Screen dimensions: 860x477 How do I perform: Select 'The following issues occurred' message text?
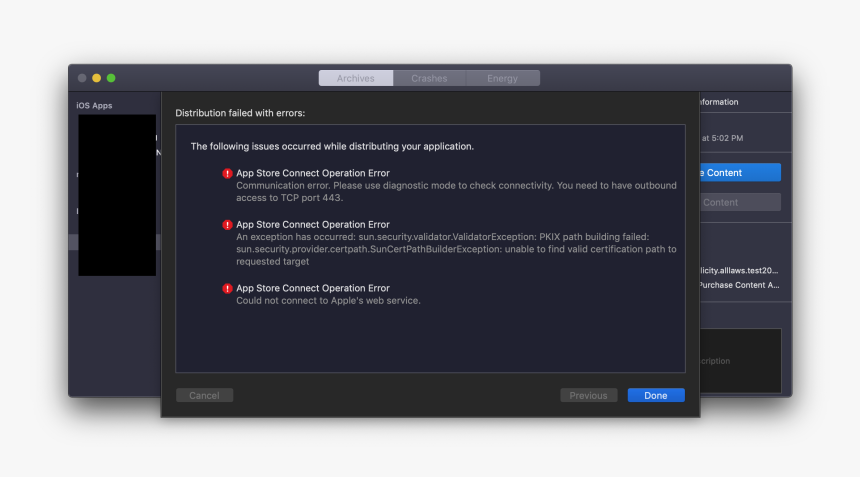click(332, 146)
